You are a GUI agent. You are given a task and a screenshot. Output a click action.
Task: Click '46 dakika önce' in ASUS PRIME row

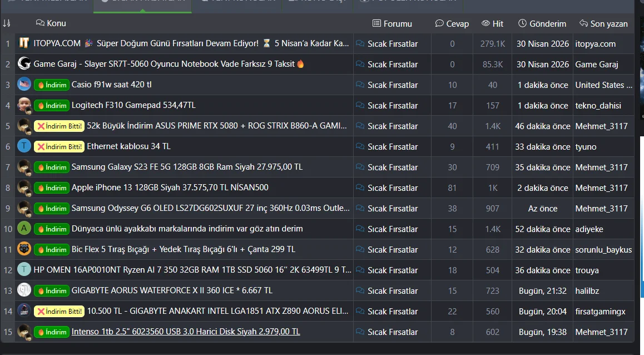[543, 126]
